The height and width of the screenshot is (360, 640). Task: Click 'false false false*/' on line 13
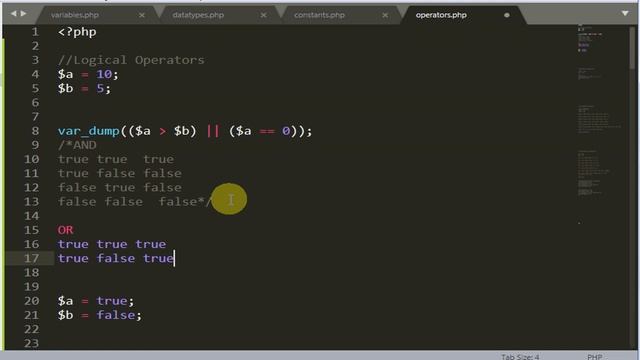coord(135,202)
